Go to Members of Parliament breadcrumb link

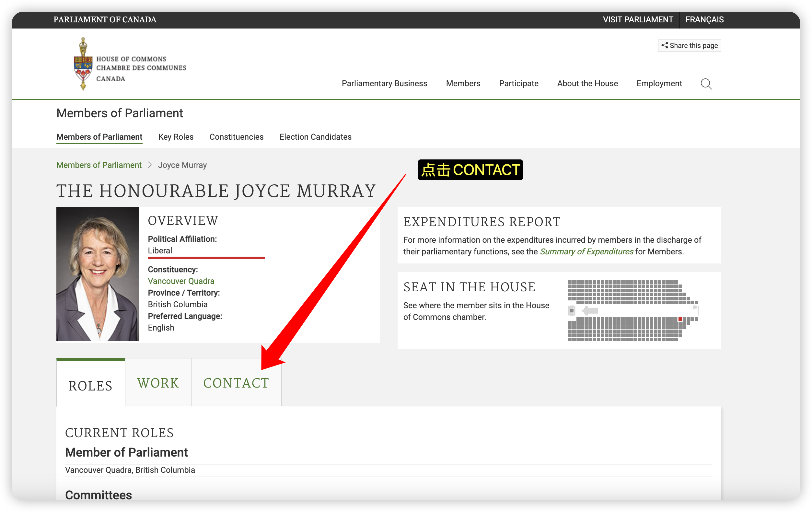99,165
